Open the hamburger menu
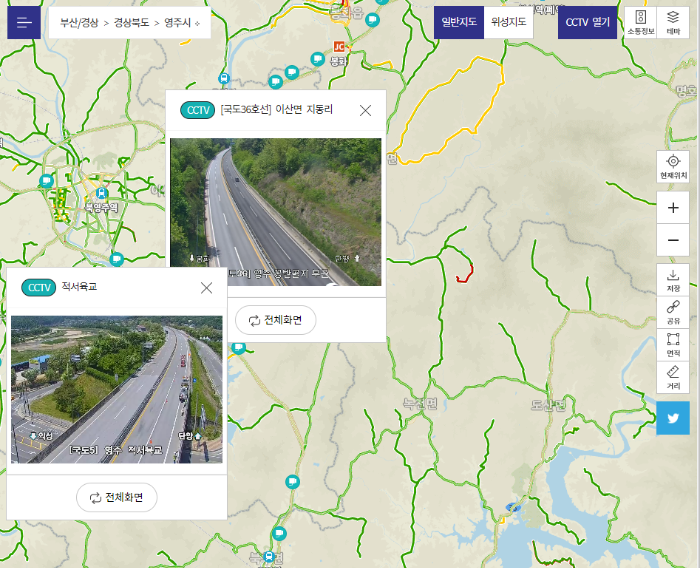The width and height of the screenshot is (700, 568). click(24, 22)
